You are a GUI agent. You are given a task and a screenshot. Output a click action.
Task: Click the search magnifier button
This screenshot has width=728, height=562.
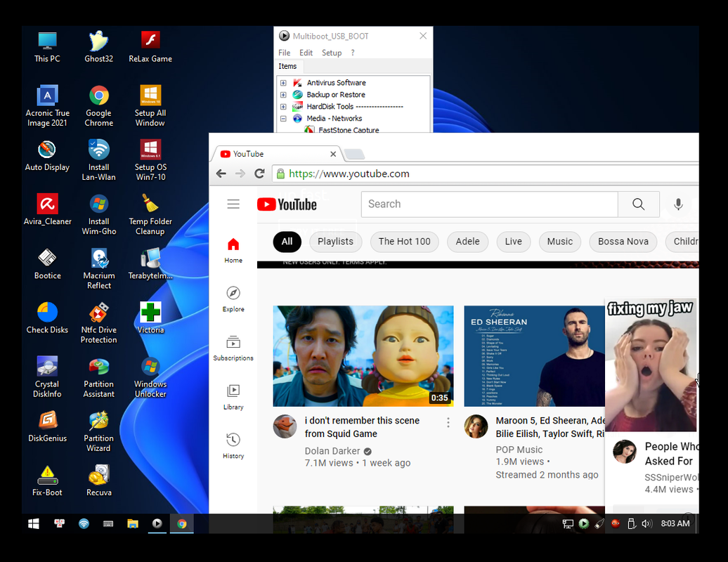point(638,204)
